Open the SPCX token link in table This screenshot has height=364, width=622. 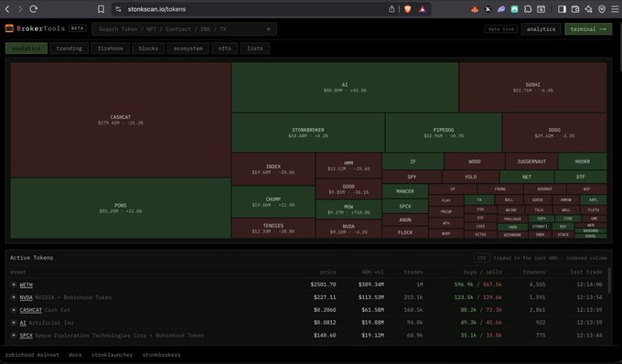click(x=27, y=336)
